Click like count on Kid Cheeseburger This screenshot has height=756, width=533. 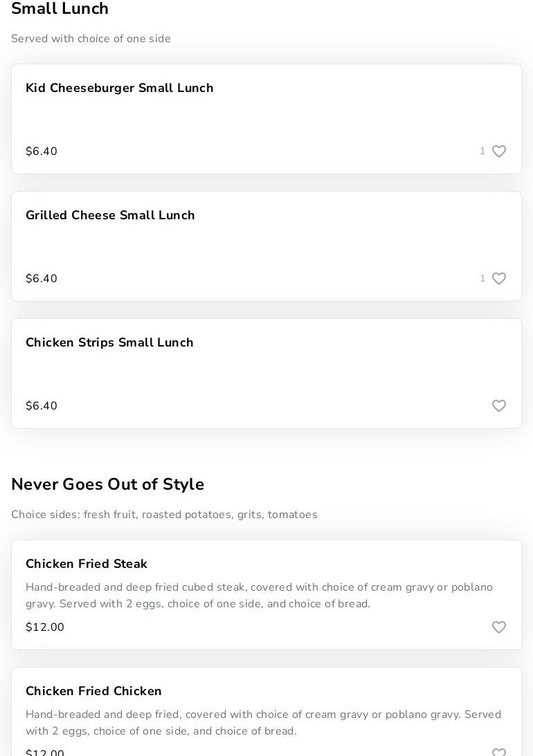pos(482,151)
